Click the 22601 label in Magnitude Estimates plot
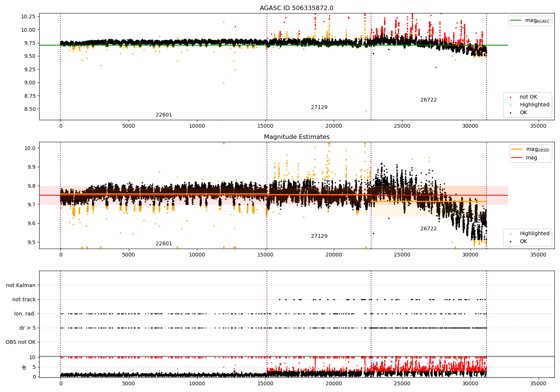Image resolution: width=560 pixels, height=392 pixels. point(164,244)
